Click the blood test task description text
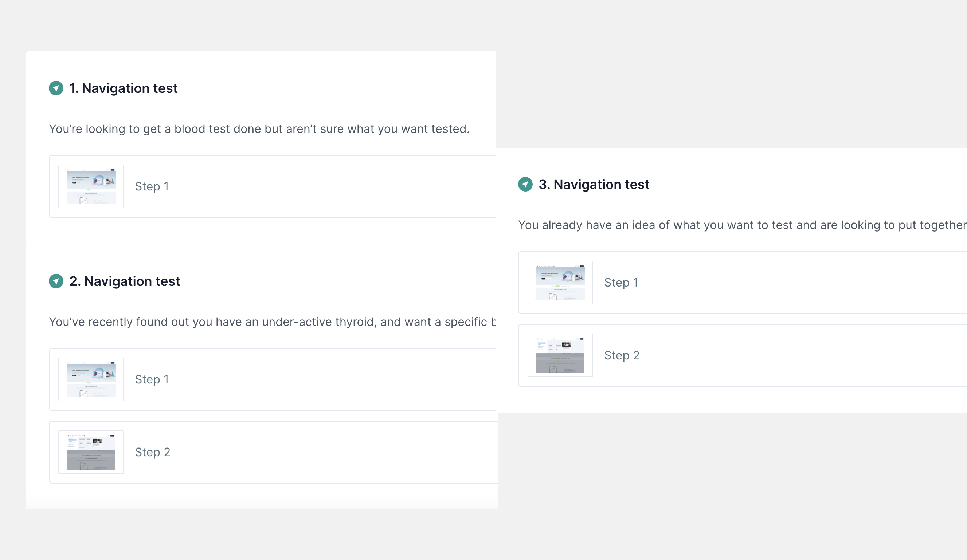Viewport: 967px width, 560px height. [259, 129]
